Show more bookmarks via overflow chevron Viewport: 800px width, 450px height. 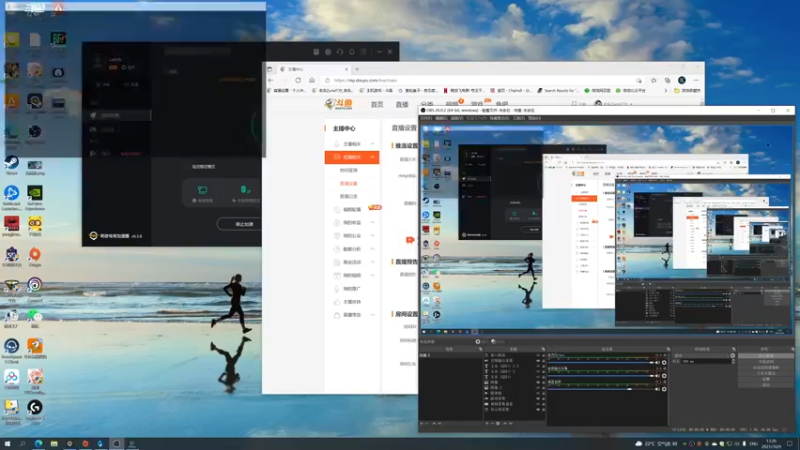tap(665, 90)
